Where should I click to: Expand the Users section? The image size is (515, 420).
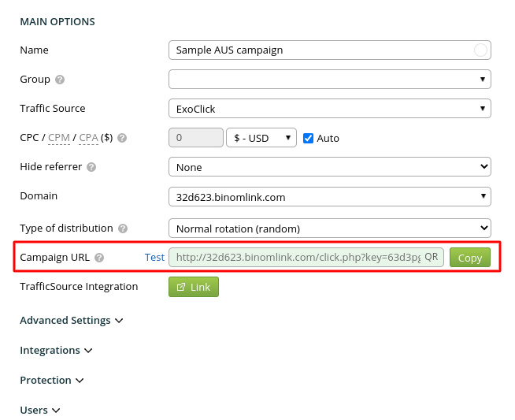pyautogui.click(x=39, y=410)
